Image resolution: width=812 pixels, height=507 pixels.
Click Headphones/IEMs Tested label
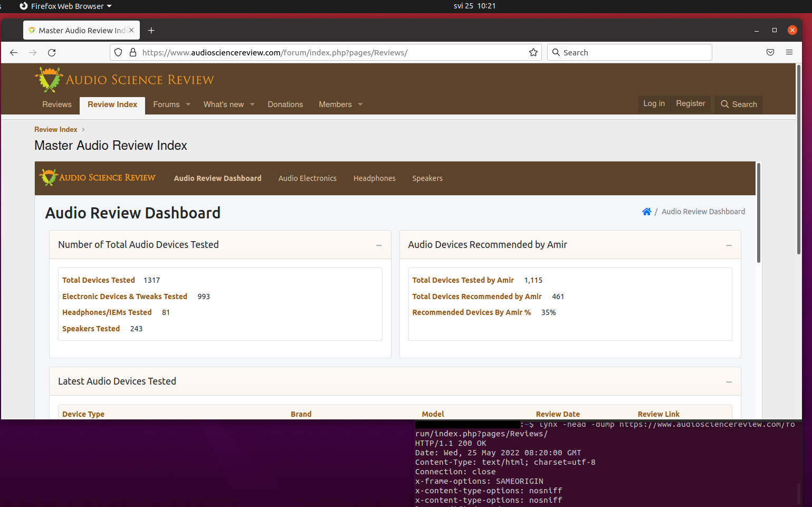[107, 313]
